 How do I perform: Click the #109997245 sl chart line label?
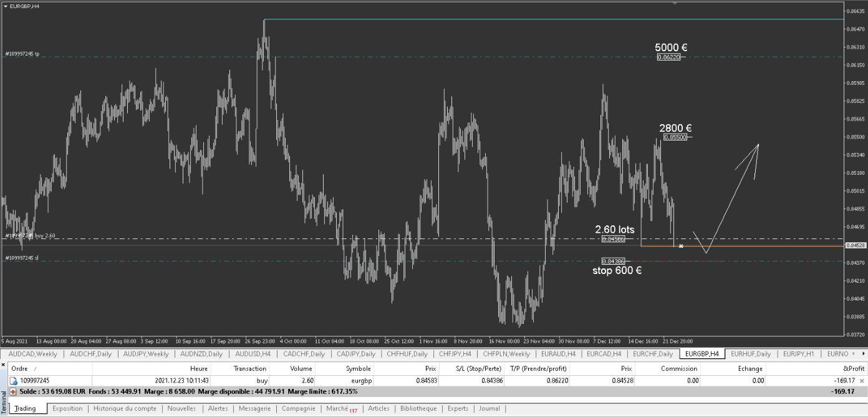[22, 258]
